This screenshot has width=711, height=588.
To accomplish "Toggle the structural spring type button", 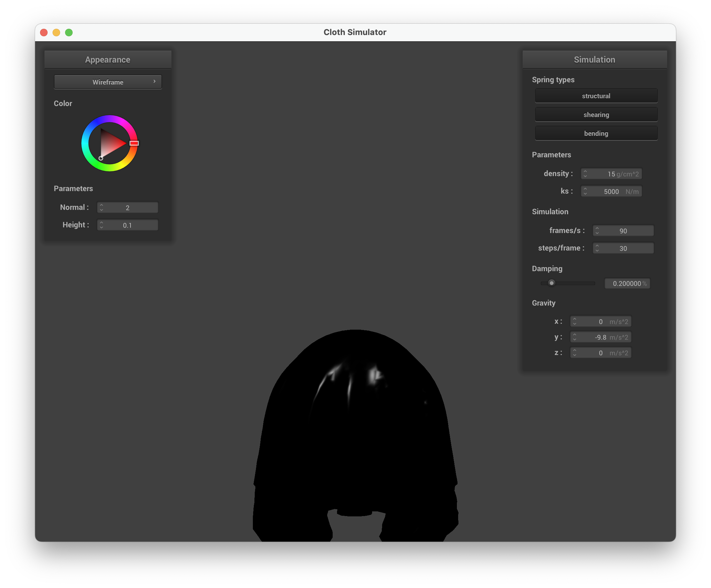I will pyautogui.click(x=596, y=96).
